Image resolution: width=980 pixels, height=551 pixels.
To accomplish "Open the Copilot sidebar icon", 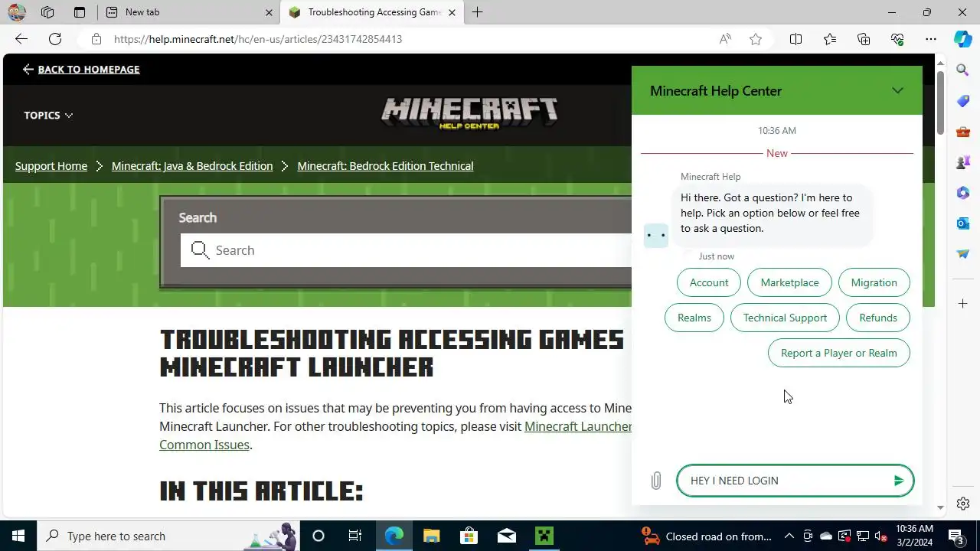I will click(x=963, y=39).
